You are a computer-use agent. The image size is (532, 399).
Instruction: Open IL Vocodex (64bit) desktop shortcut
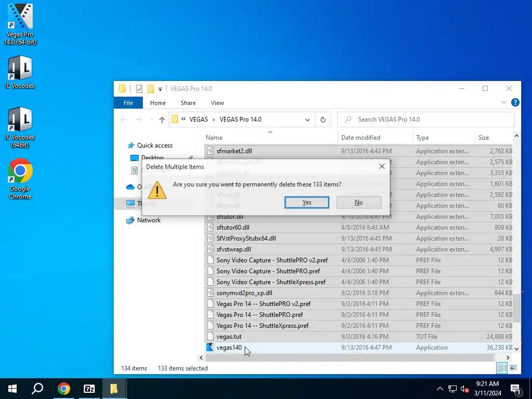[x=20, y=128]
